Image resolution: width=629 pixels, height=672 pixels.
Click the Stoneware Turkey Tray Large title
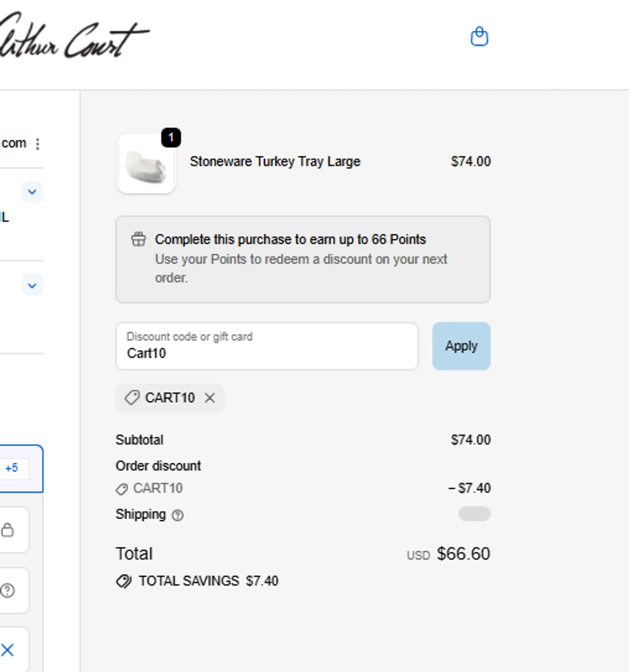(x=275, y=161)
